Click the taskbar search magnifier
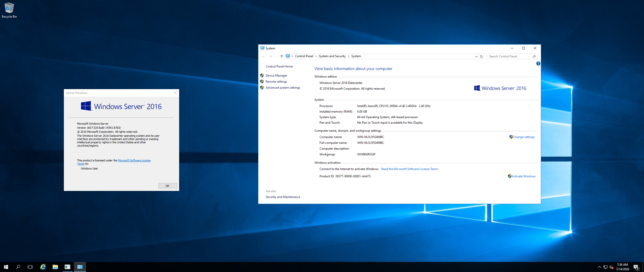Viewport: 644px width, 272px height. [18, 267]
